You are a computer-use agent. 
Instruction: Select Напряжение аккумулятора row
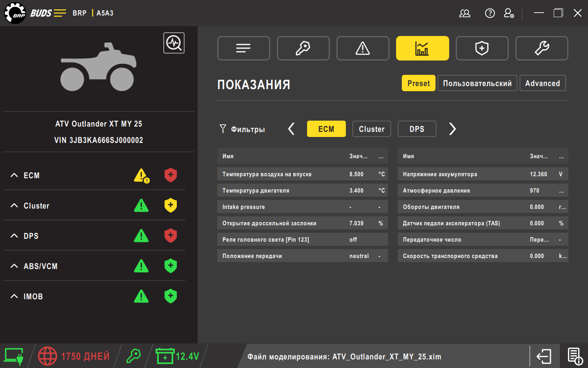(x=483, y=174)
